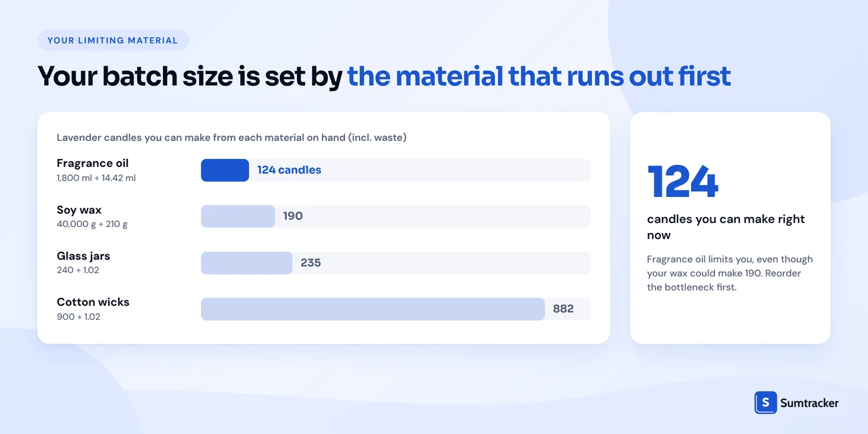
Task: Click the Sumtracker brand name text
Action: pos(809,403)
